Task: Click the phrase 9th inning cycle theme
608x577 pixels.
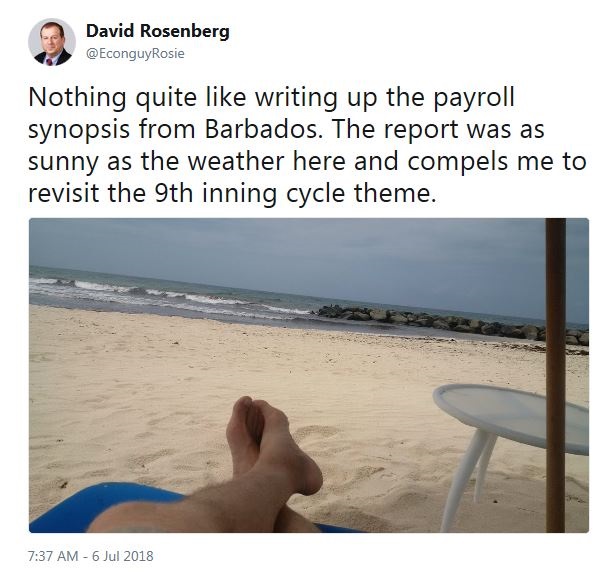Action: point(293,193)
